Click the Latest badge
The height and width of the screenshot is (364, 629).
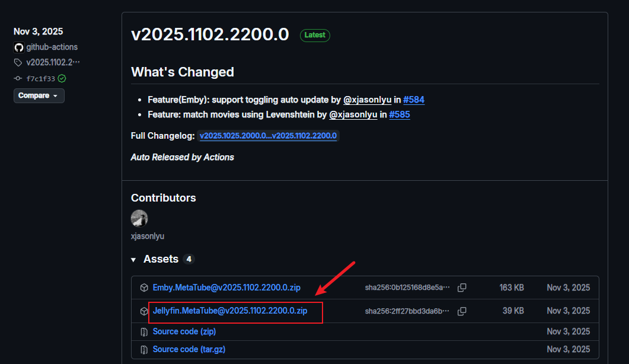(315, 36)
